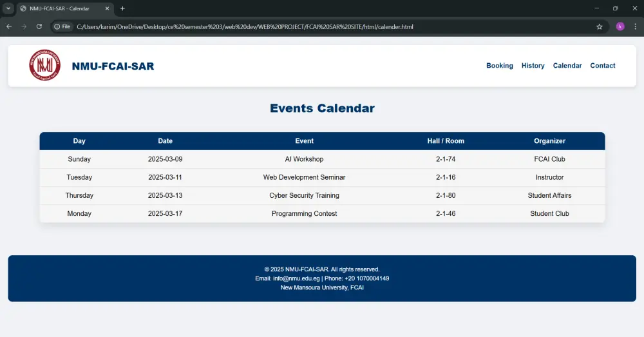
Task: Open the Contact nav link
Action: [603, 66]
